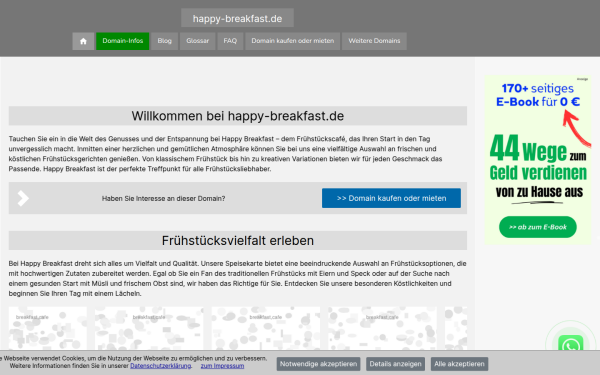Open the fourth breakfast.cafe thumbnail image

pos(382,328)
